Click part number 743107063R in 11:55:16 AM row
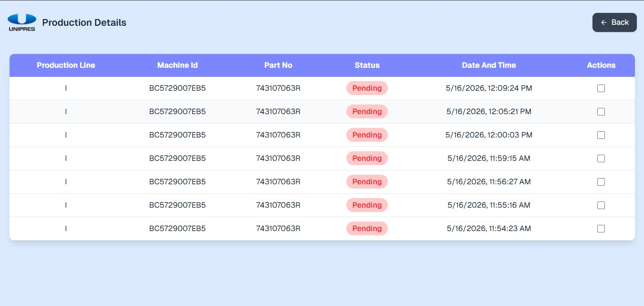The image size is (644, 306). (x=278, y=205)
